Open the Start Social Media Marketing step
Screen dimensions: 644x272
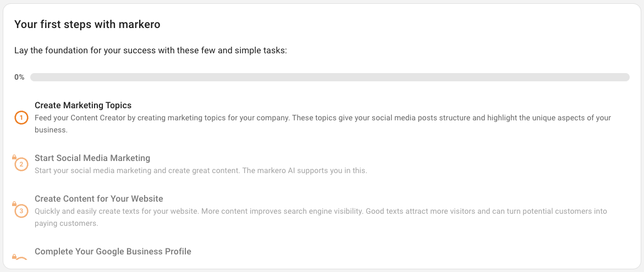click(92, 158)
